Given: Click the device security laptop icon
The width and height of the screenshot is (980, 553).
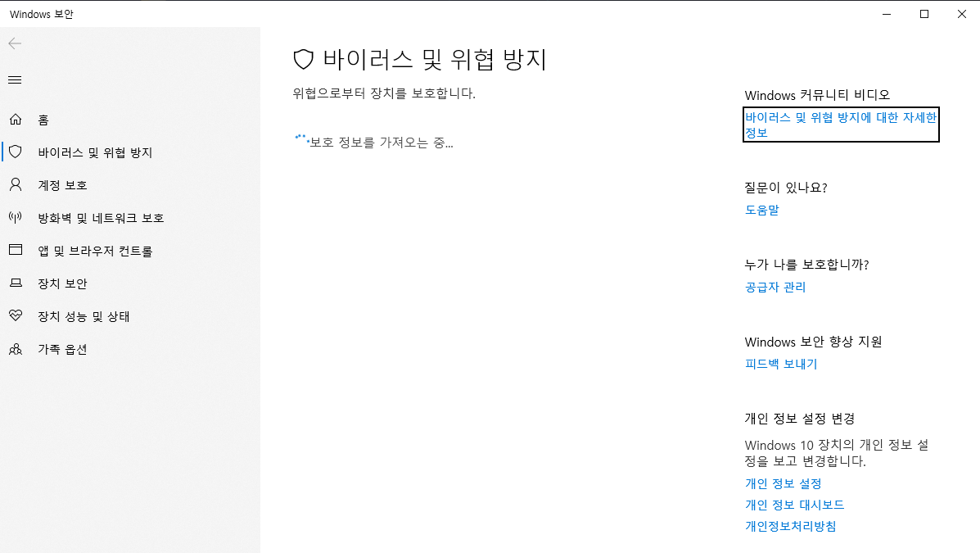Looking at the screenshot, I should 16,283.
